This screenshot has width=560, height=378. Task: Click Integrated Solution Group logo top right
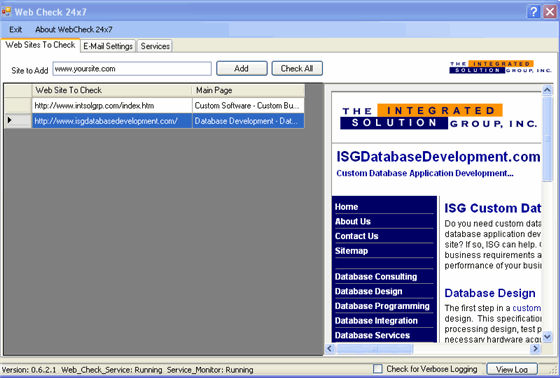[500, 67]
